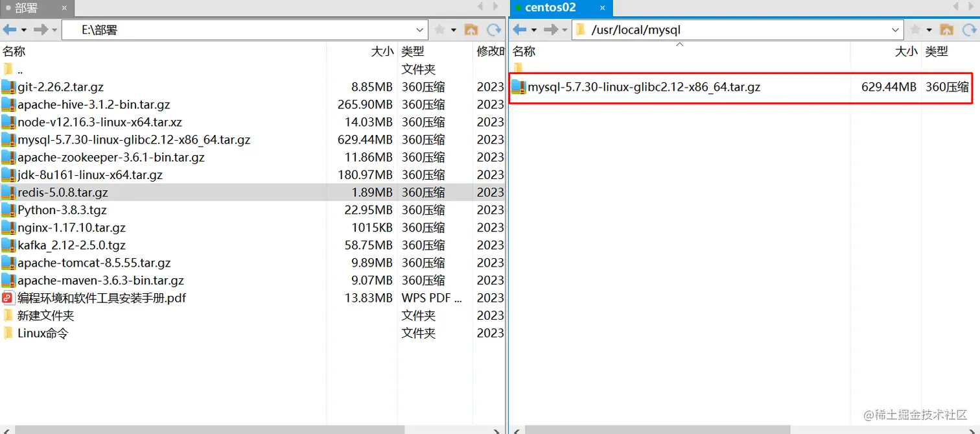
Task: Open centos02 back history dropdown
Action: click(x=534, y=30)
